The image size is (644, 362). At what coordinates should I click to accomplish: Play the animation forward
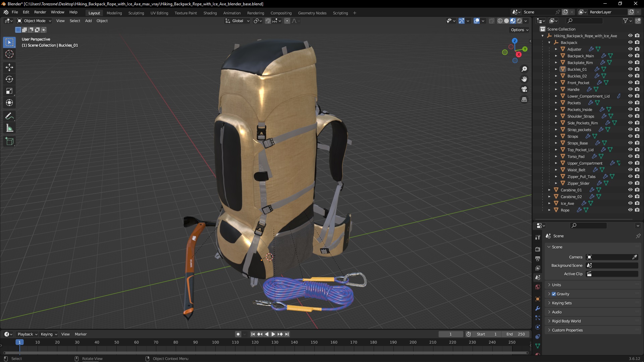(x=273, y=334)
